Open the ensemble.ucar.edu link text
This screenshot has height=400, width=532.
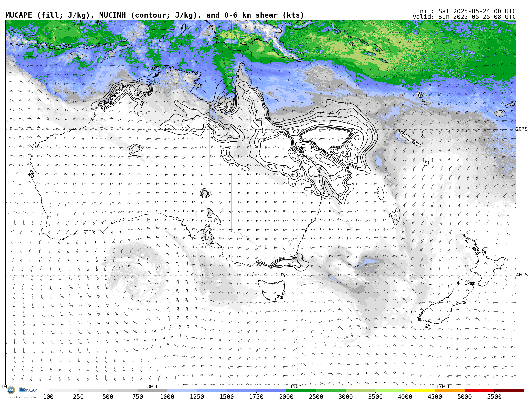coord(22,397)
